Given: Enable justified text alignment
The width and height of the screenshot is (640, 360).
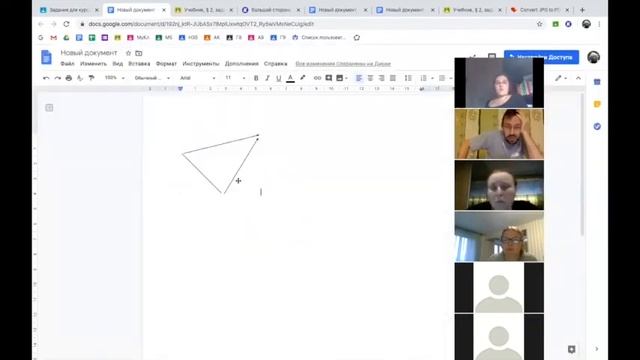Looking at the screenshot, I should coord(393,78).
